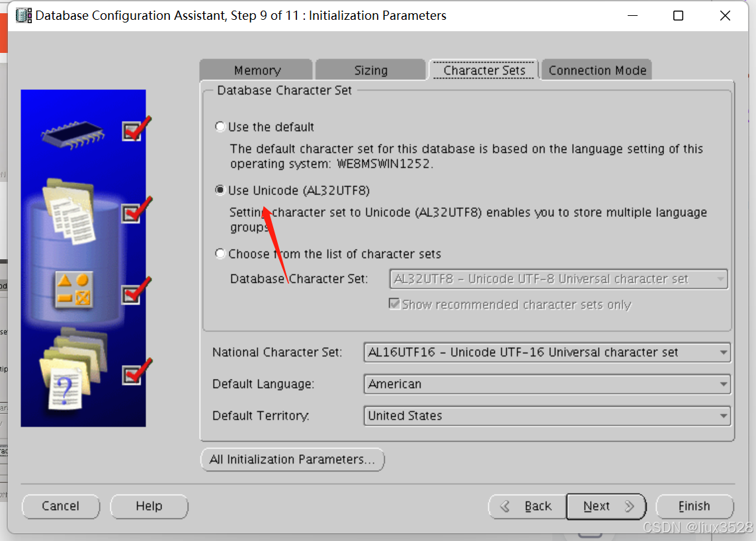The height and width of the screenshot is (541, 756).
Task: Go Back to the previous step
Action: point(527,506)
